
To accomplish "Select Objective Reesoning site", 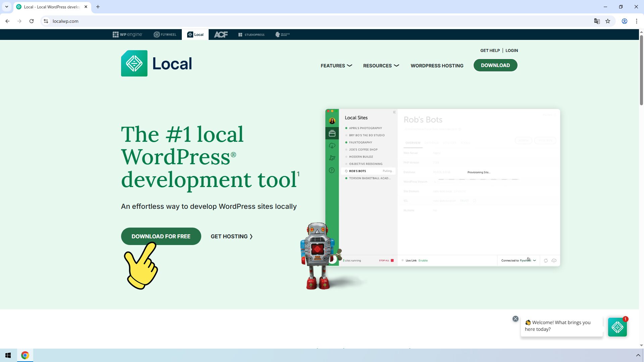I will pos(366,164).
